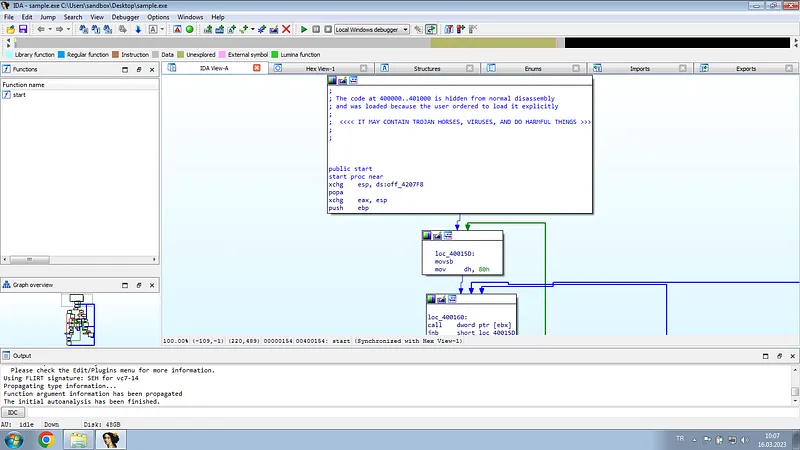Open the Edit menu

click(27, 17)
